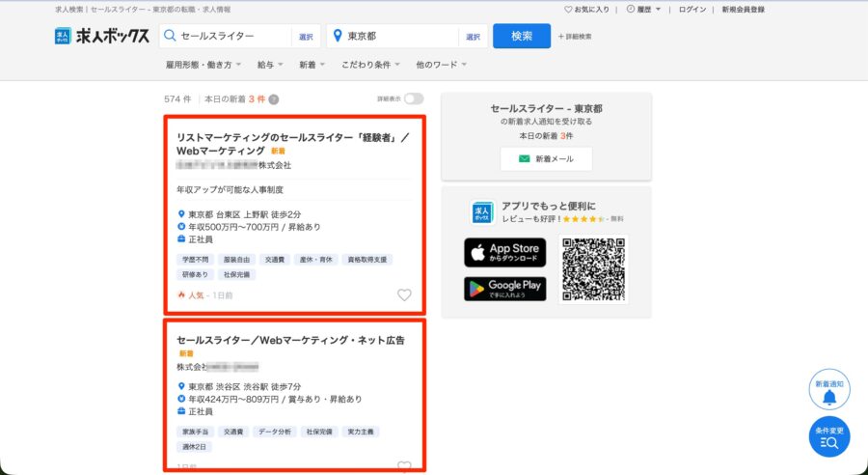Click 選択 next to the keyword field
Screen dimensions: 868x475
[x=306, y=37]
